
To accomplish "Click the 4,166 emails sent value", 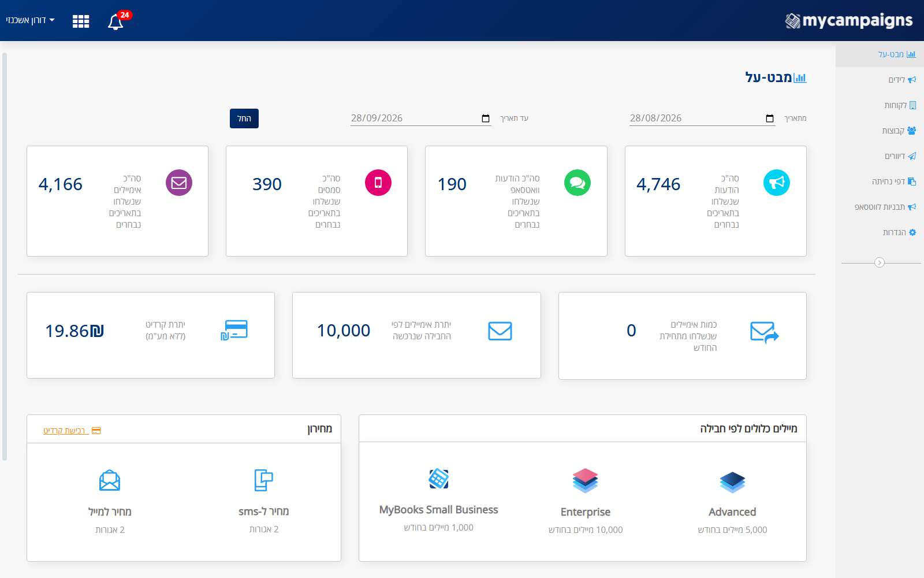I will point(61,184).
